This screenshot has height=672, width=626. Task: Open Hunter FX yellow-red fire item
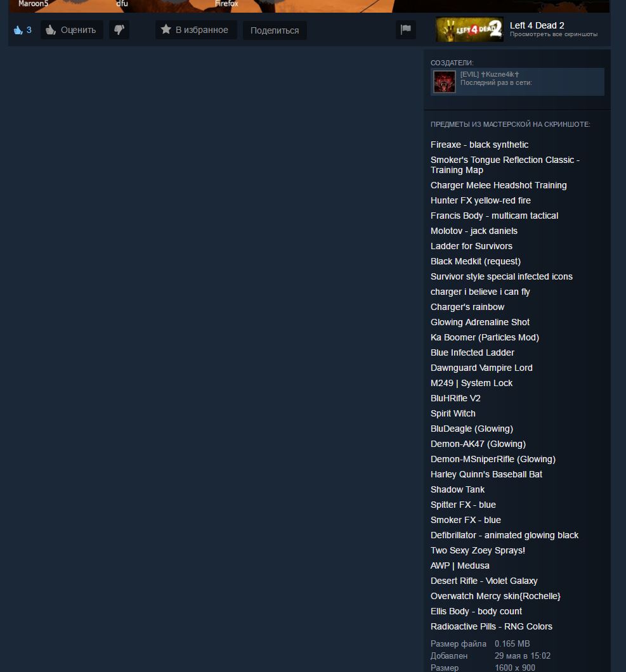pos(481,200)
